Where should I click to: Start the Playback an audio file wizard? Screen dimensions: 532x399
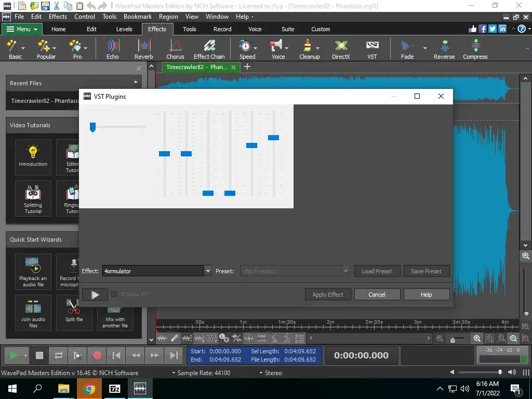(33, 272)
